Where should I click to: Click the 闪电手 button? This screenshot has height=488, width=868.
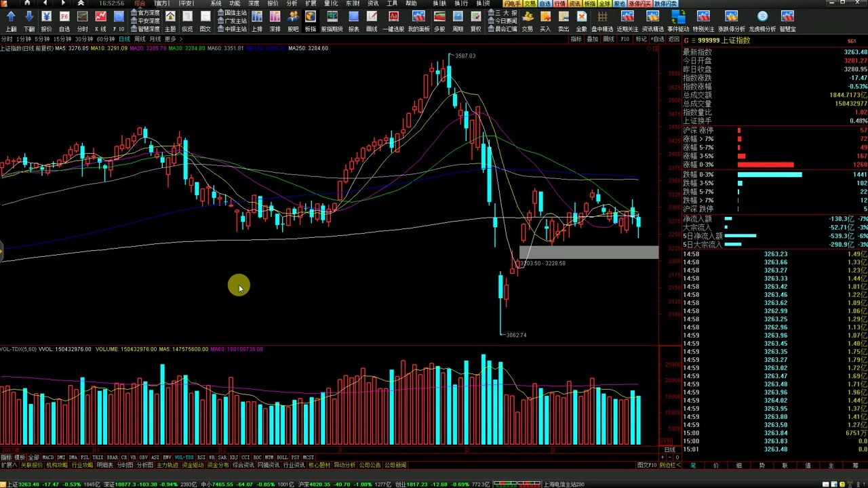click(512, 3)
